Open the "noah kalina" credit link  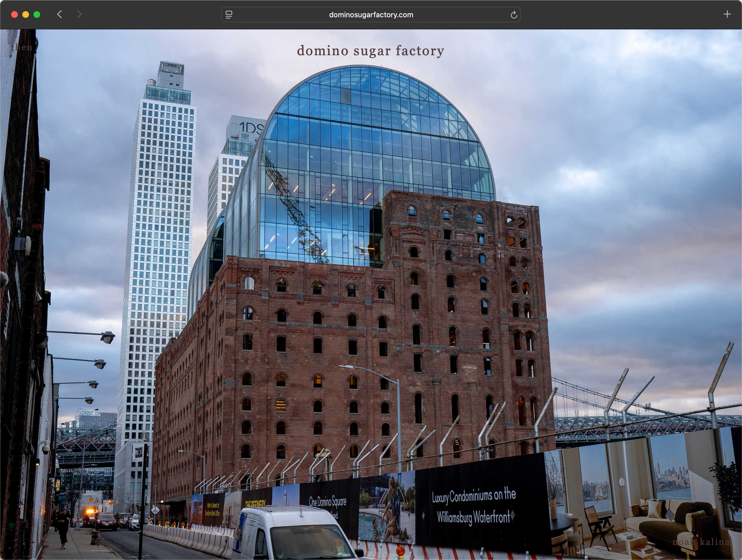point(701,542)
